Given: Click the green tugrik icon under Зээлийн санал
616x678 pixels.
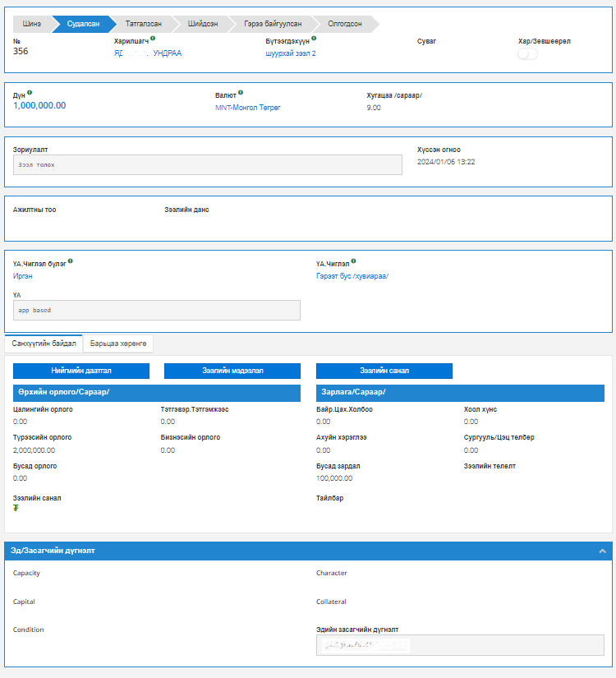Looking at the screenshot, I should (x=16, y=508).
